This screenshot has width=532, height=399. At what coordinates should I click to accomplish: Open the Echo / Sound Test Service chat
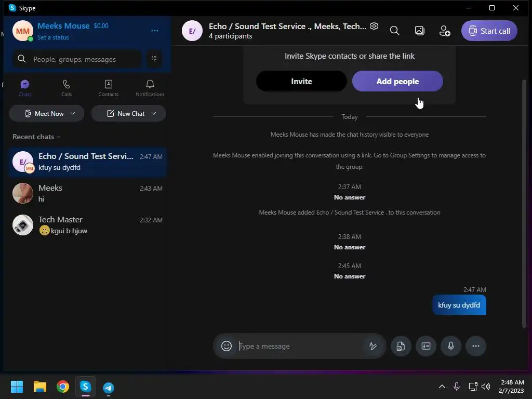(x=87, y=162)
